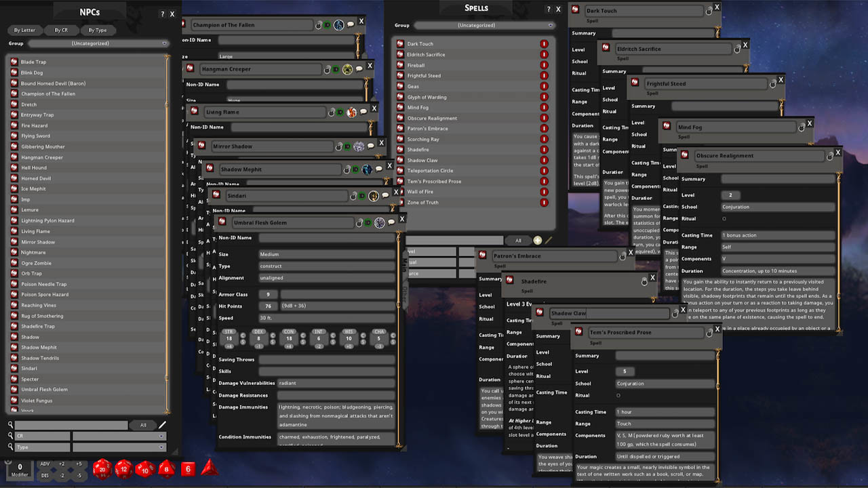Roll the d12 die at the bottom
Screen dimensions: 868x488
123,468
